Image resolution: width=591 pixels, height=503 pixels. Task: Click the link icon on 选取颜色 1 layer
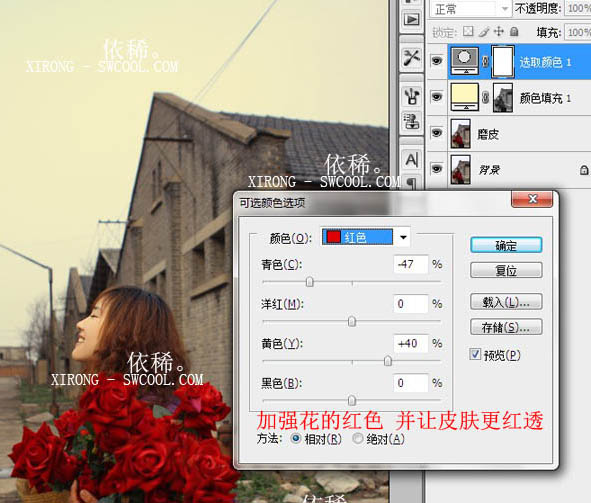click(485, 61)
